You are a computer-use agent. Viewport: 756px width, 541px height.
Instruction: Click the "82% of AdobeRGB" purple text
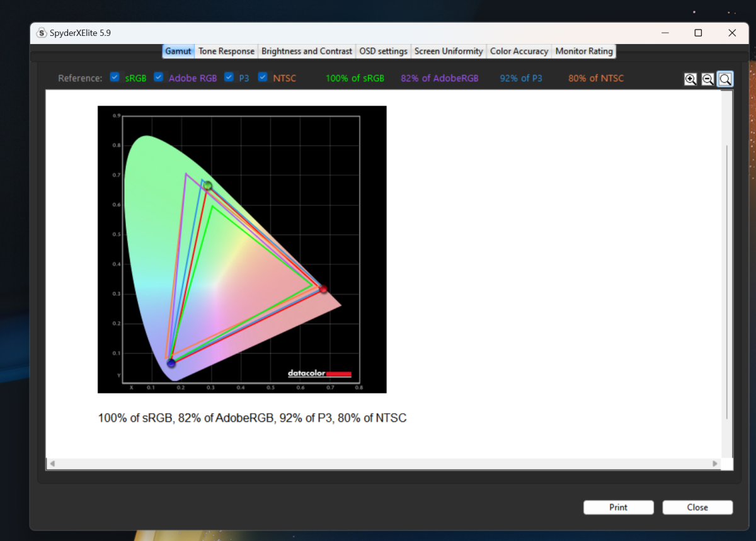click(440, 79)
